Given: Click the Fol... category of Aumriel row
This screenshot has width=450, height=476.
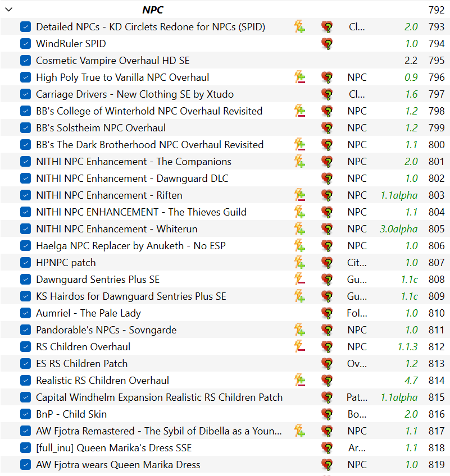Looking at the screenshot, I should point(357,313).
